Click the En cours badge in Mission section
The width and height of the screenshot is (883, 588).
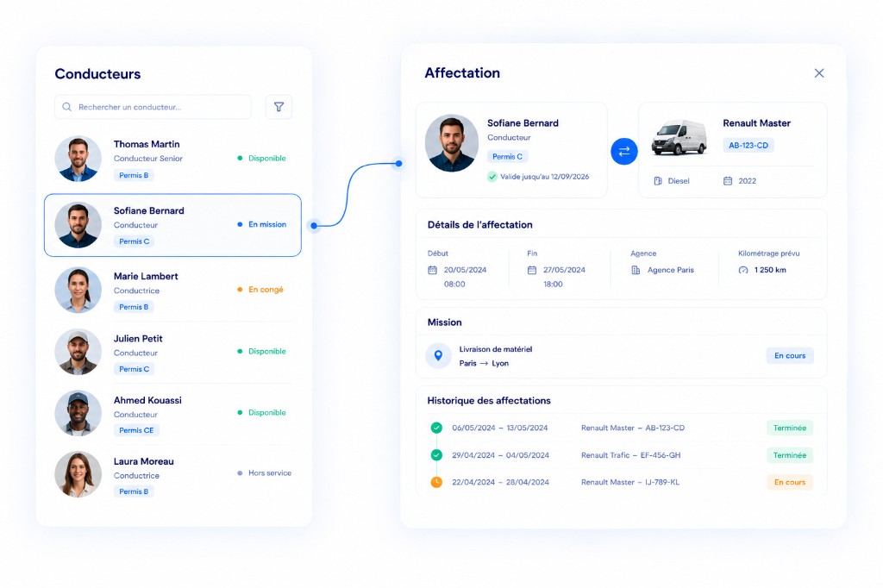tap(790, 356)
